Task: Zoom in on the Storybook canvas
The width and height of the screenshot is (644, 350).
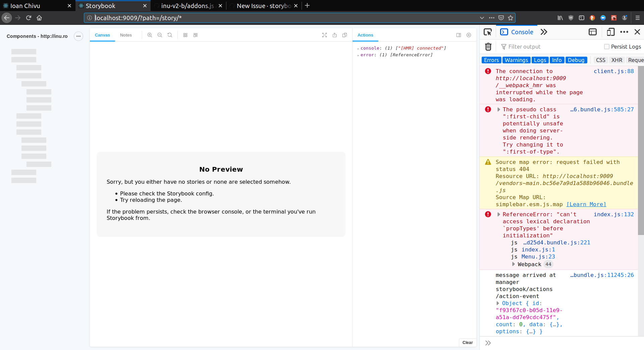Action: (x=150, y=35)
